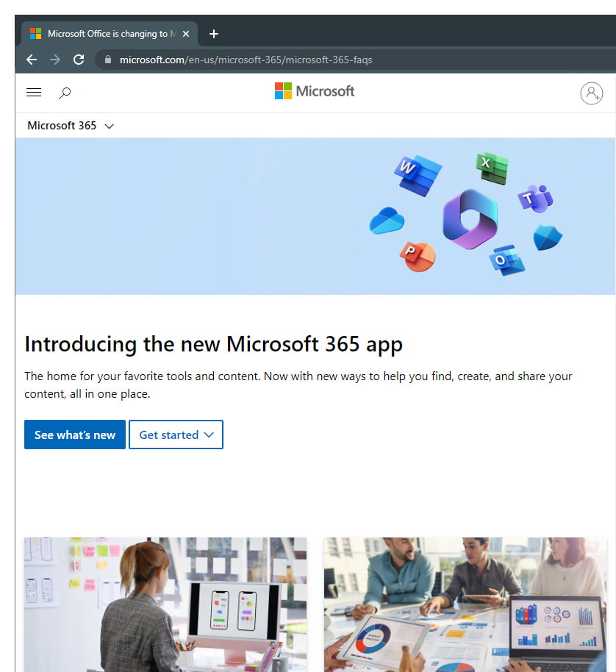Click the Microsoft logo
This screenshot has height=672, width=616.
click(x=315, y=91)
